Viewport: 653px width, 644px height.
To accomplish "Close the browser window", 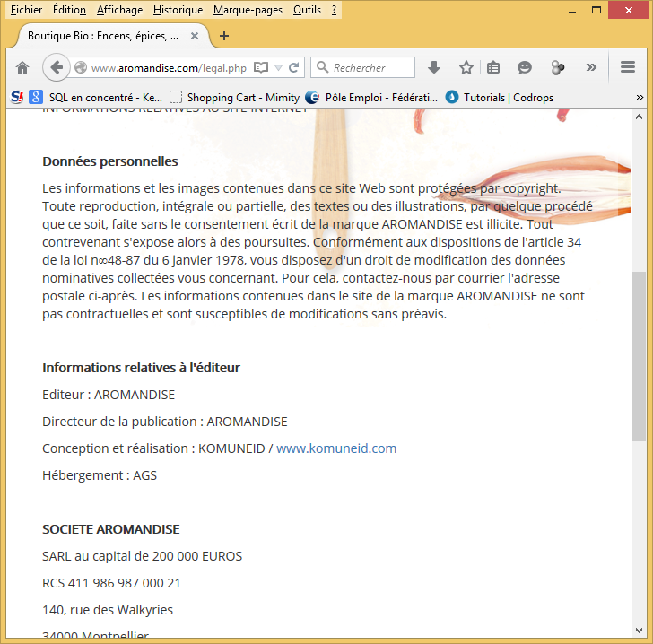I will 629,10.
